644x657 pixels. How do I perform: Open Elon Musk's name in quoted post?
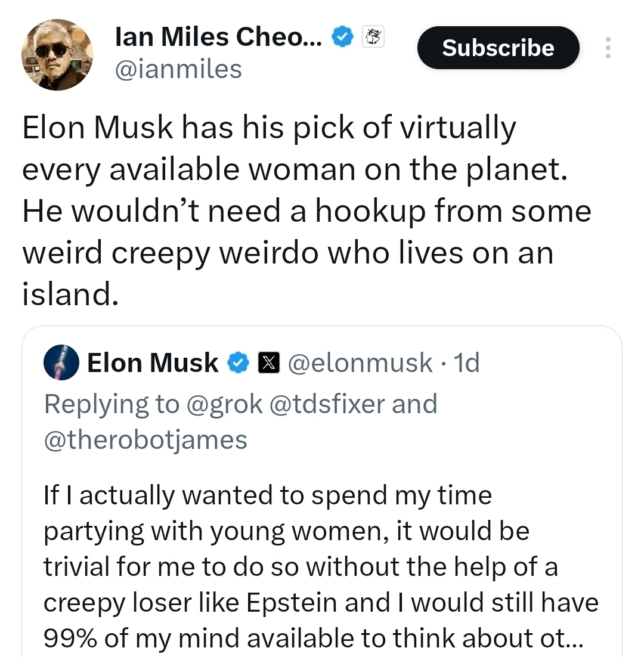[153, 362]
